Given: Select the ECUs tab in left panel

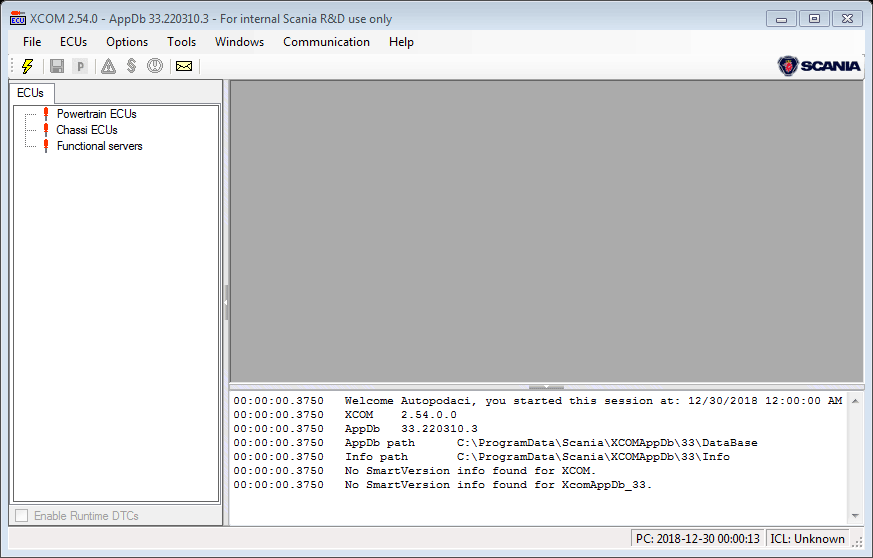Looking at the screenshot, I should (x=31, y=93).
